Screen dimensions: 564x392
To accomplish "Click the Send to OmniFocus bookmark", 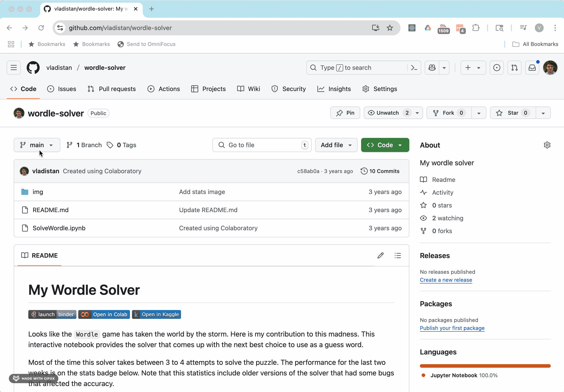I will point(146,44).
